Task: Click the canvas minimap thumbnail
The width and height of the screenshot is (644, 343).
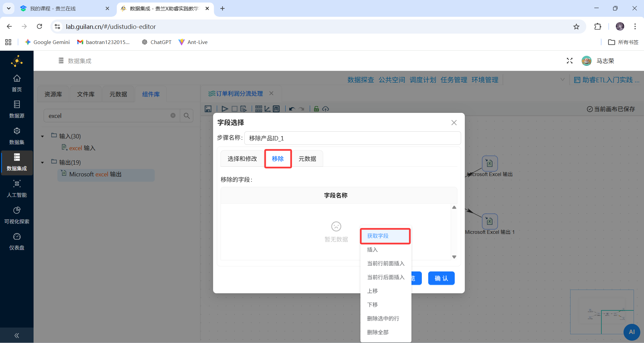Action: (602, 312)
